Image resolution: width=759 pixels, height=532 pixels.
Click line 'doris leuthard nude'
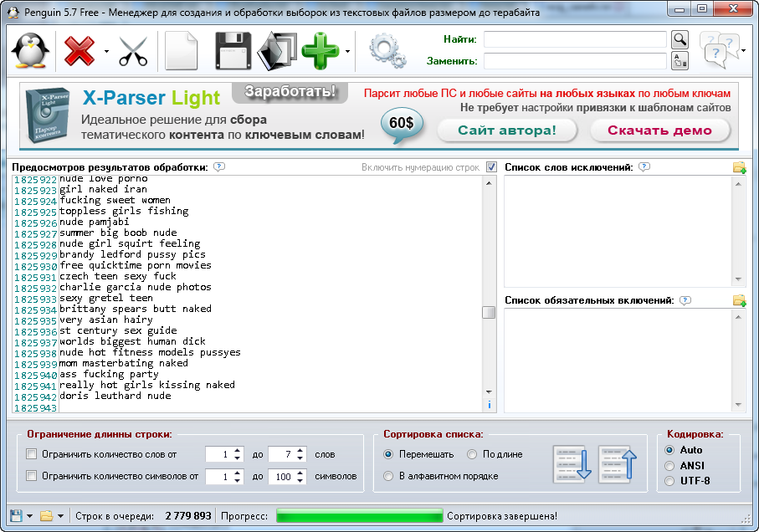pos(115,396)
